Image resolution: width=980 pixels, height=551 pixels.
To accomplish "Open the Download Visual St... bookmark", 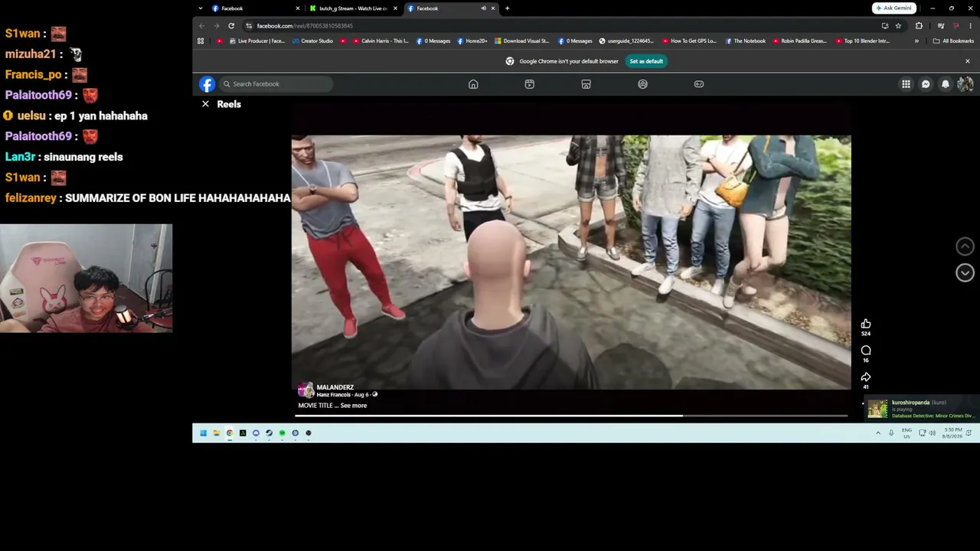I will click(x=522, y=41).
